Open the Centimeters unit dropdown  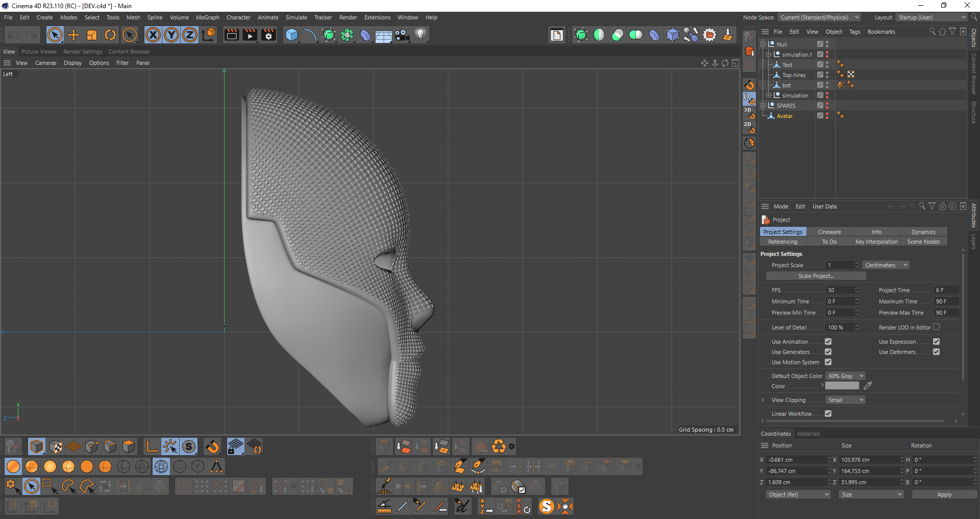point(886,265)
